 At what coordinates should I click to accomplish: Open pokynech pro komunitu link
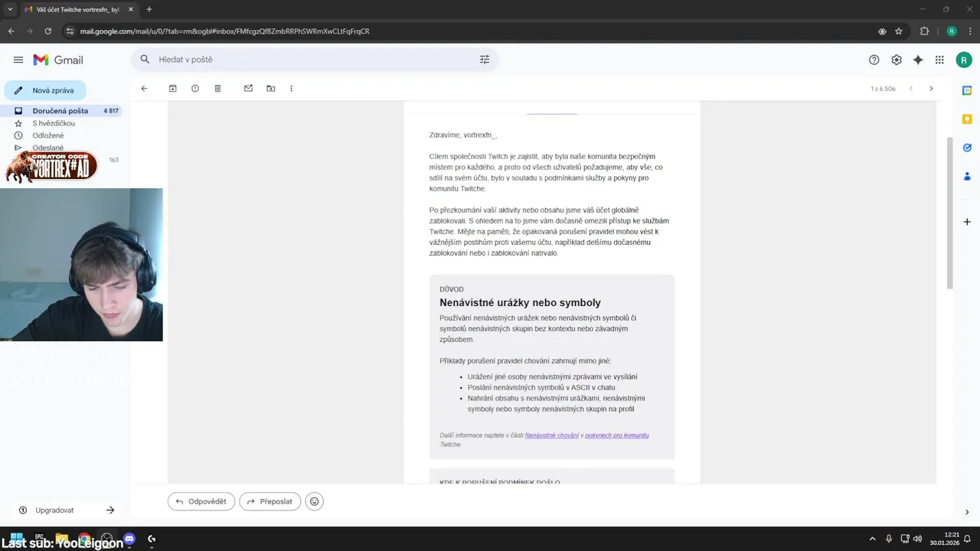coord(617,435)
